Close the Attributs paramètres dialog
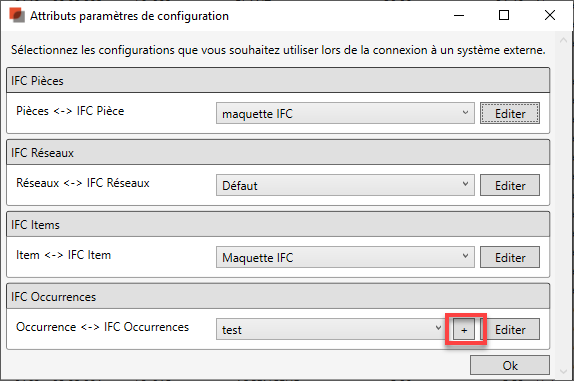The width and height of the screenshot is (574, 381). pos(550,15)
